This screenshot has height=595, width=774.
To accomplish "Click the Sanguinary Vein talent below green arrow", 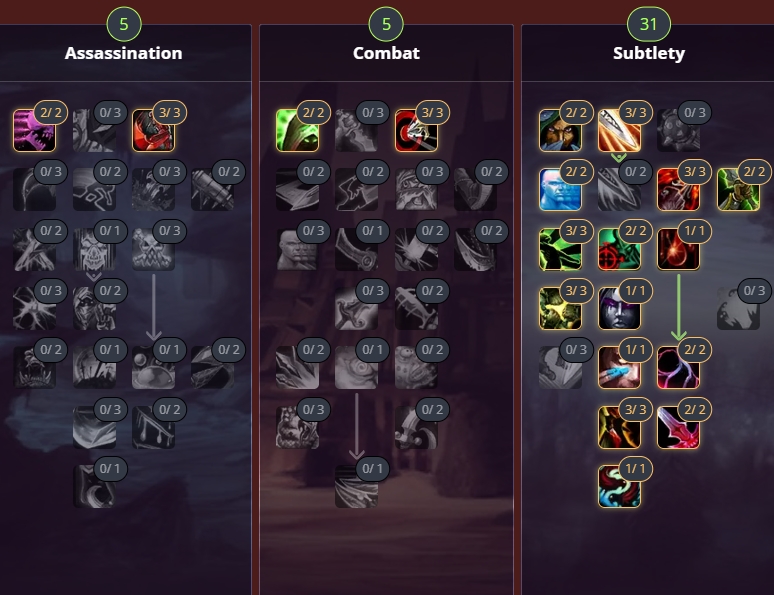I will pos(679,368).
